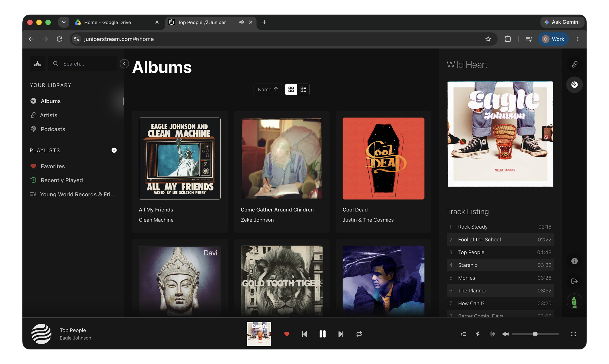Switch to Home - Google Drive tab
This screenshot has width=609, height=364.
point(117,22)
